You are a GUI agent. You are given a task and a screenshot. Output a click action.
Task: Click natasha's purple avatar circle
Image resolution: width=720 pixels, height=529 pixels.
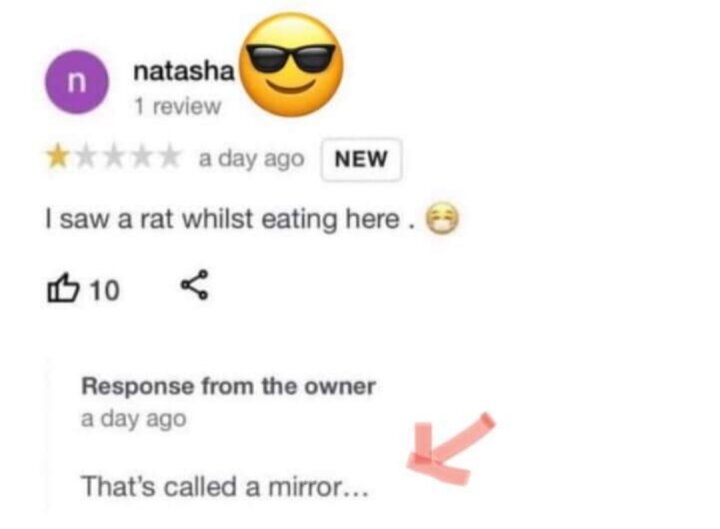point(77,82)
